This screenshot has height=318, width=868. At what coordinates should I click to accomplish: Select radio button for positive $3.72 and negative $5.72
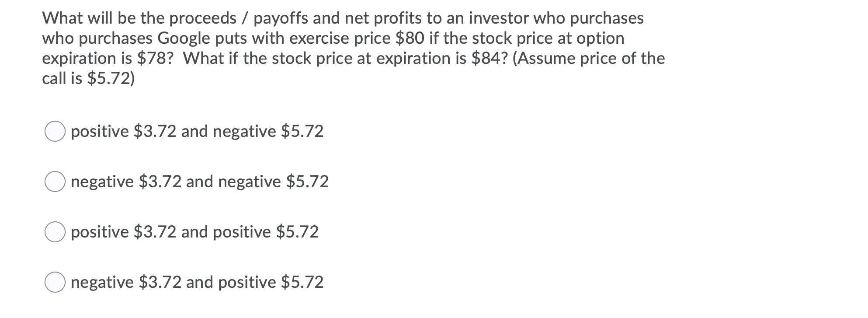point(56,131)
